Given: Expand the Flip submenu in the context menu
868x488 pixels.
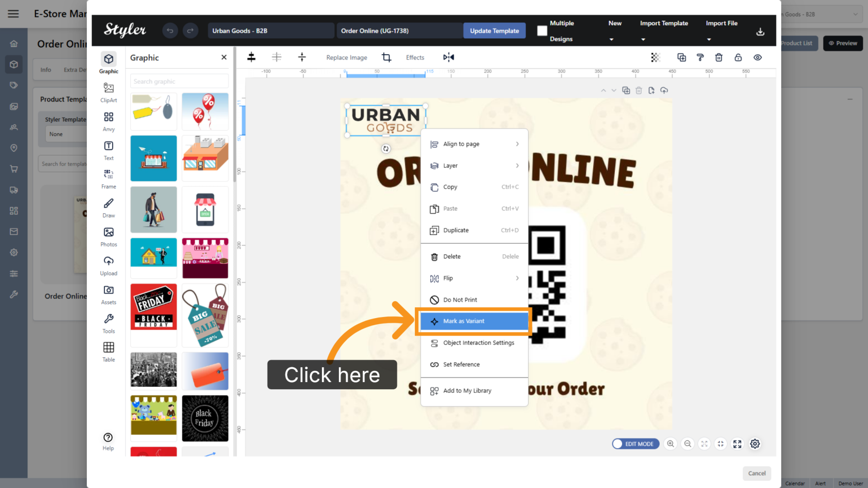Looking at the screenshot, I should pos(474,278).
